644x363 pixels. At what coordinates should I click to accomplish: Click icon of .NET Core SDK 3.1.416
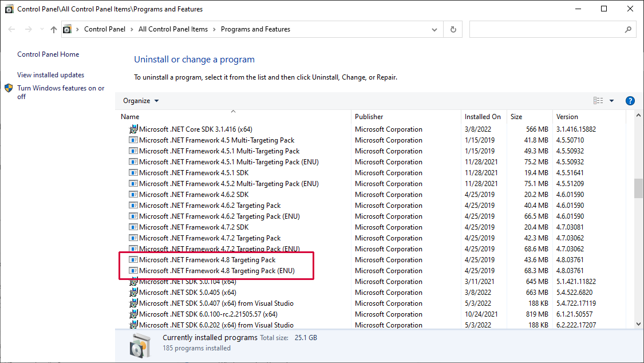tap(133, 129)
